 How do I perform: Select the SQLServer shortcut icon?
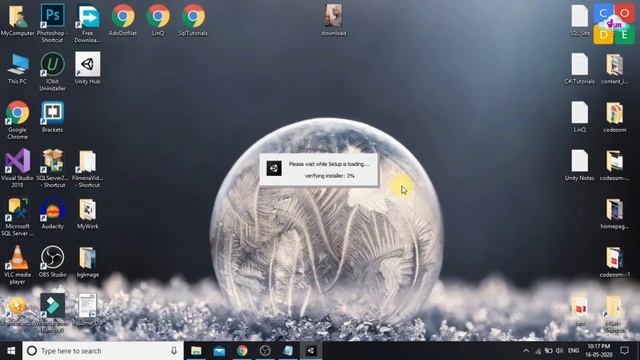[x=52, y=168]
